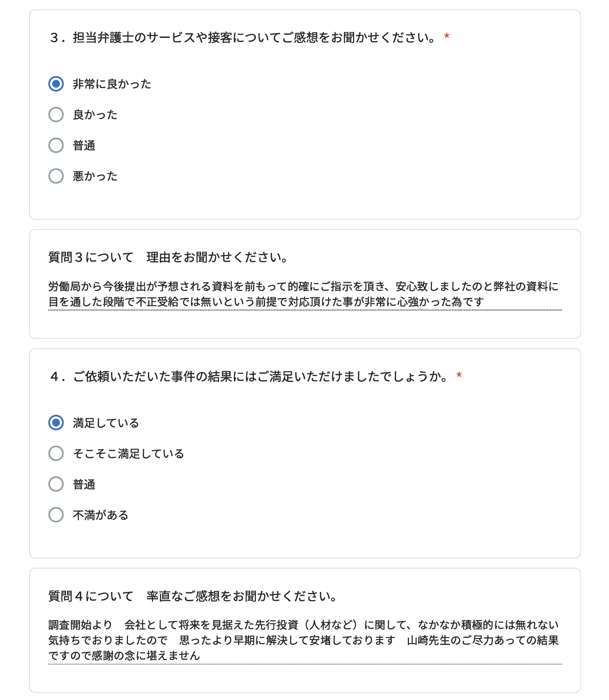Click the そこそこ満足している label text
The height and width of the screenshot is (700, 609).
[128, 454]
